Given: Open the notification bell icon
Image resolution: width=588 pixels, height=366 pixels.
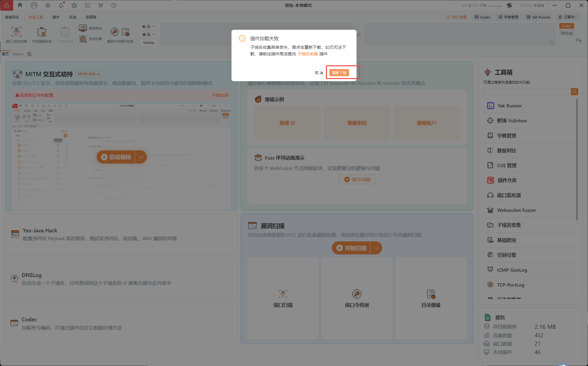Looking at the screenshot, I should click(61, 5).
